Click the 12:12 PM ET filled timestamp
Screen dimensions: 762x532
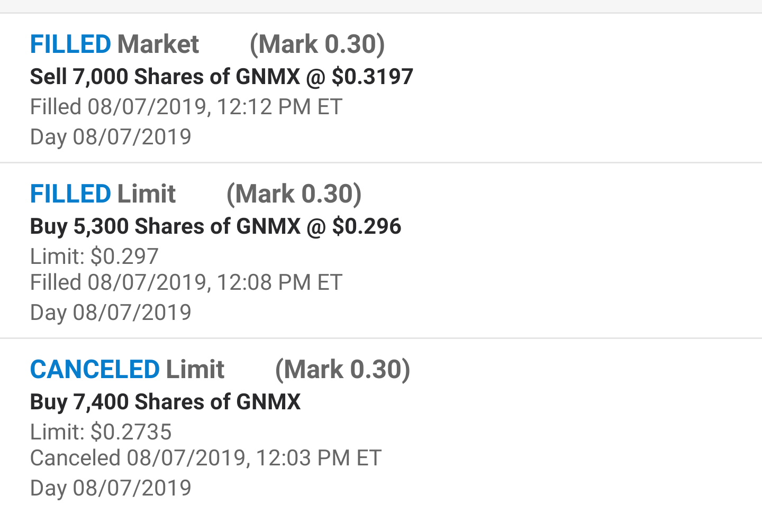tap(186, 107)
